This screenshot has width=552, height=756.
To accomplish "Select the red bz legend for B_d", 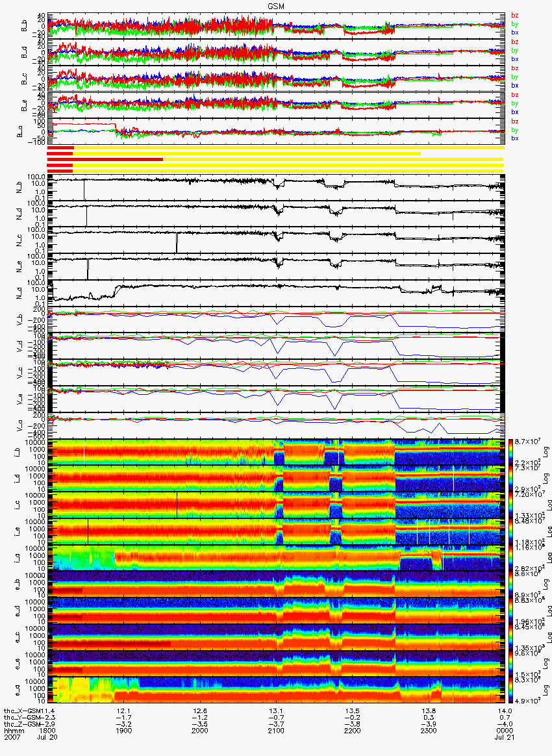I will [515, 42].
